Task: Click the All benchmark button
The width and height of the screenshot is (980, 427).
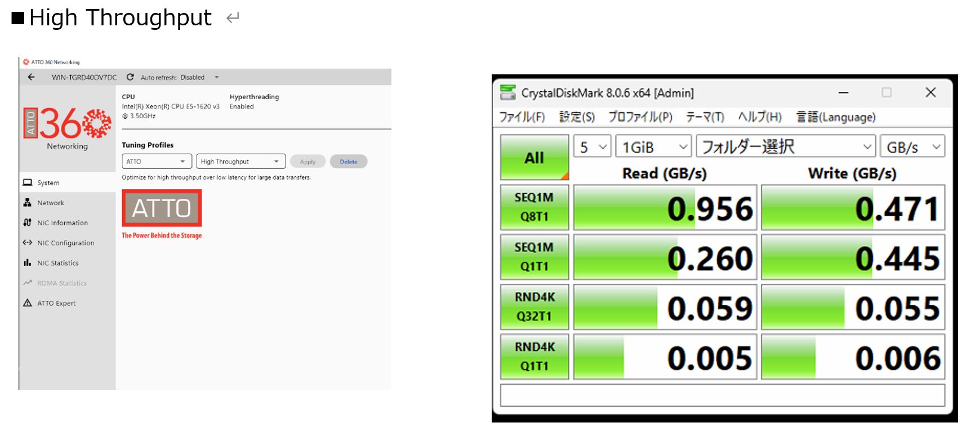Action: 534,157
